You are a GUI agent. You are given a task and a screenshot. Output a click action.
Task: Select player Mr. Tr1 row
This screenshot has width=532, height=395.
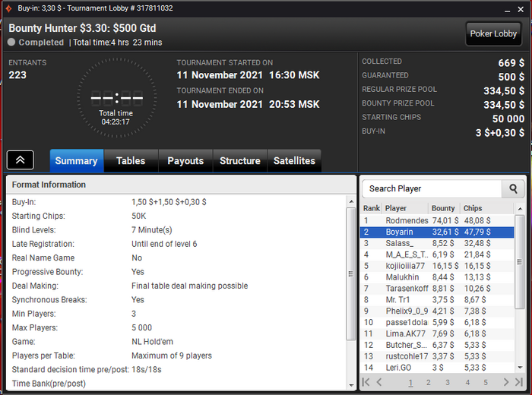point(437,300)
